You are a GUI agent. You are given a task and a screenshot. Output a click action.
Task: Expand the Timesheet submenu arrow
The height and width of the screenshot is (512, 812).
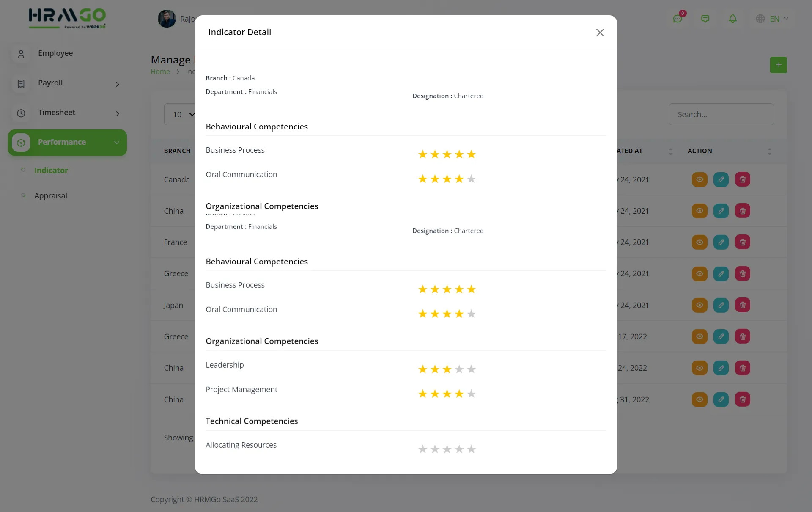118,113
